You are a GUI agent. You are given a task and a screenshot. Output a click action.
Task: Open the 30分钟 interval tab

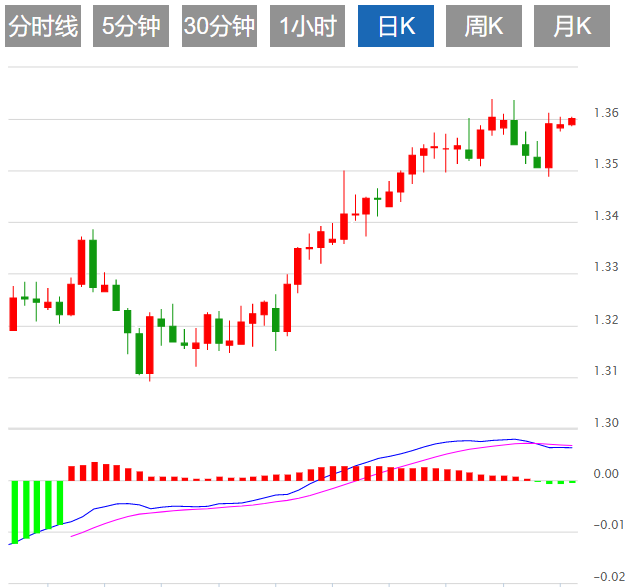point(220,27)
